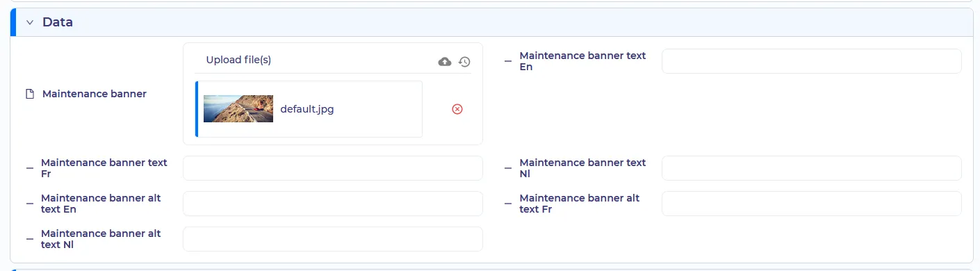Click dash icon beside banner text En

click(x=508, y=61)
